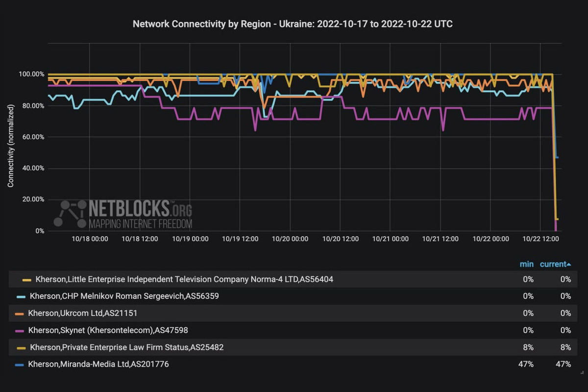Click the 10/22 12:00 time axis label
The width and height of the screenshot is (588, 392).
point(540,239)
